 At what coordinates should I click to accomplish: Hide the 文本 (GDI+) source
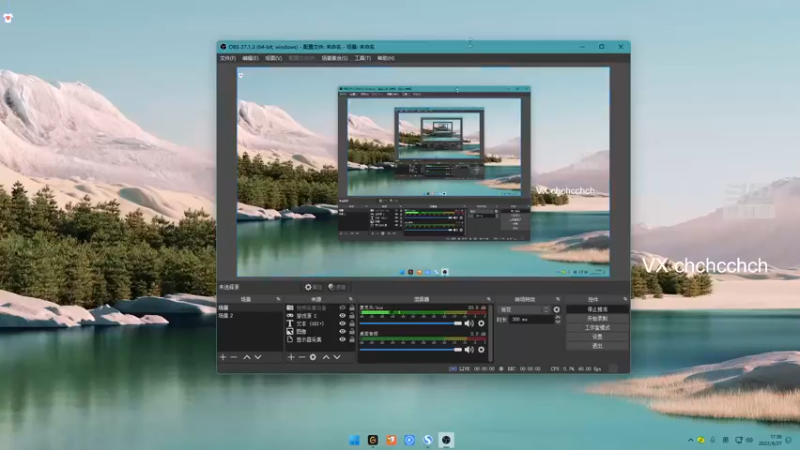[342, 323]
